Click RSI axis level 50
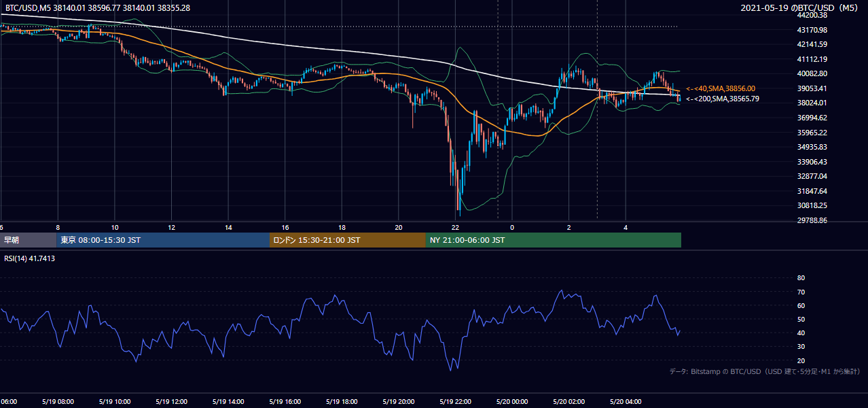Viewport: 868px width, 408px height. (x=801, y=319)
